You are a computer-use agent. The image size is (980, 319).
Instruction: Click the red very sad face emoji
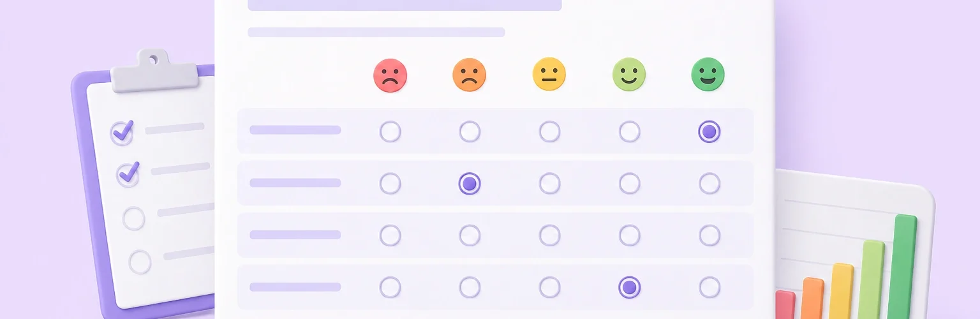pyautogui.click(x=390, y=75)
